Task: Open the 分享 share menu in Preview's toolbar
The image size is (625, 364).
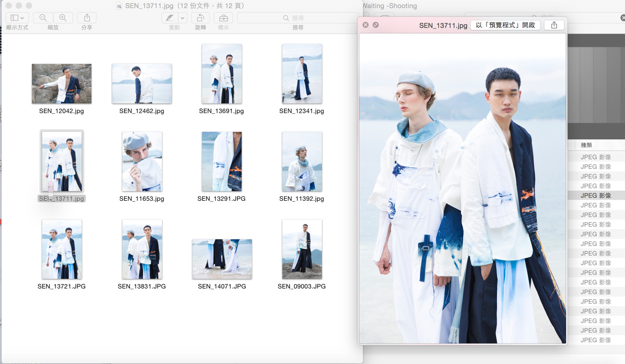Action: click(x=87, y=18)
